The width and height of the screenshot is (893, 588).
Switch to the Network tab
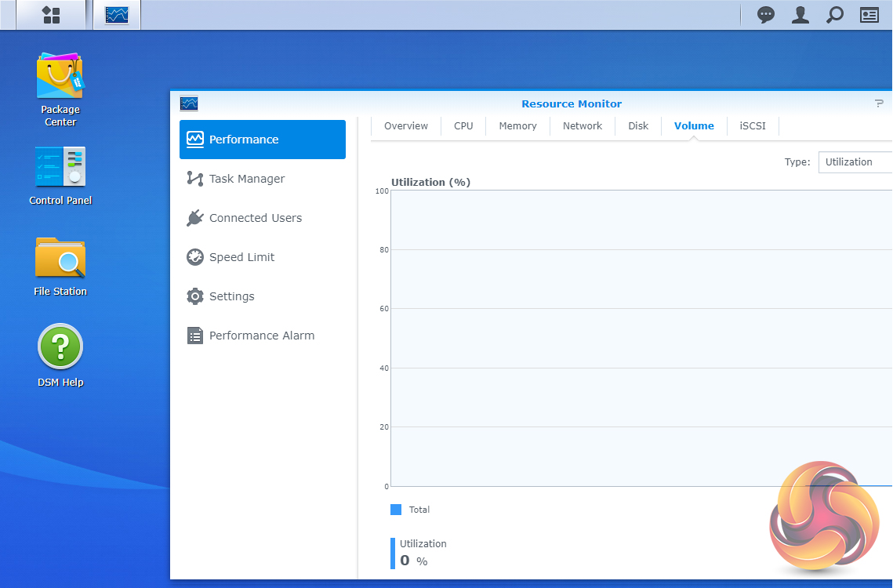(582, 126)
